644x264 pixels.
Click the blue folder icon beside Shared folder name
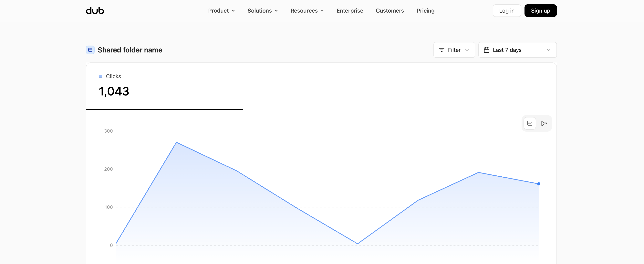click(90, 50)
